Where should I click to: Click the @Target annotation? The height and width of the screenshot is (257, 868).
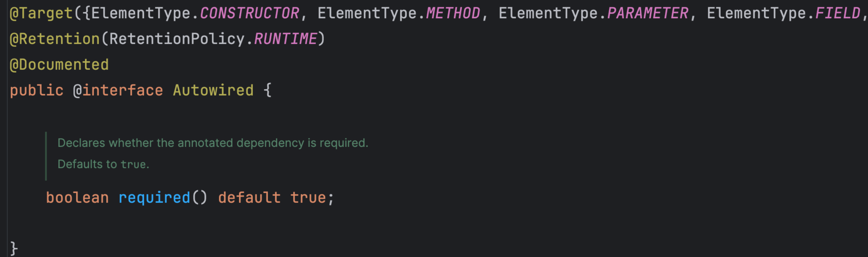pos(41,13)
